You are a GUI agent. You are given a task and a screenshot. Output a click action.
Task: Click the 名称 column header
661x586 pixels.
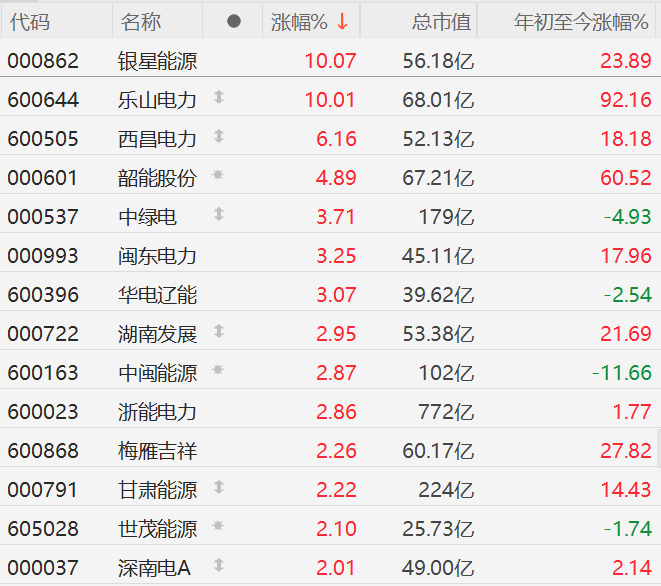141,22
